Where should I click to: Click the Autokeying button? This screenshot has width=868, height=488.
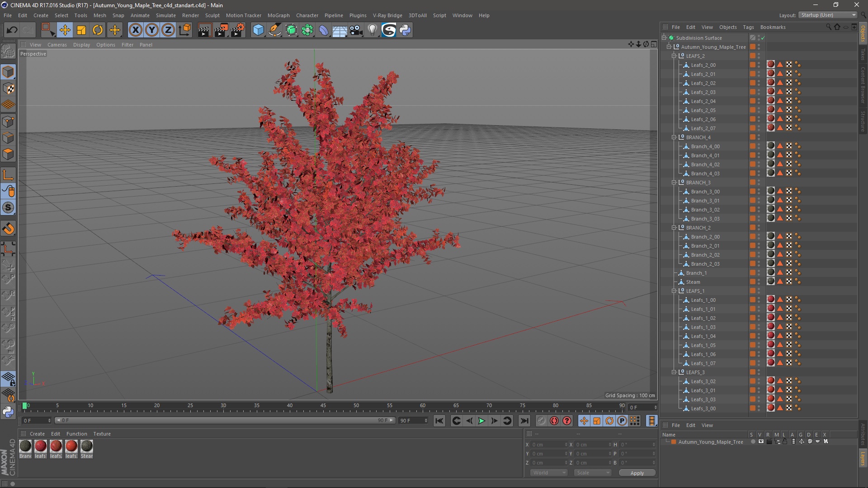tap(554, 421)
